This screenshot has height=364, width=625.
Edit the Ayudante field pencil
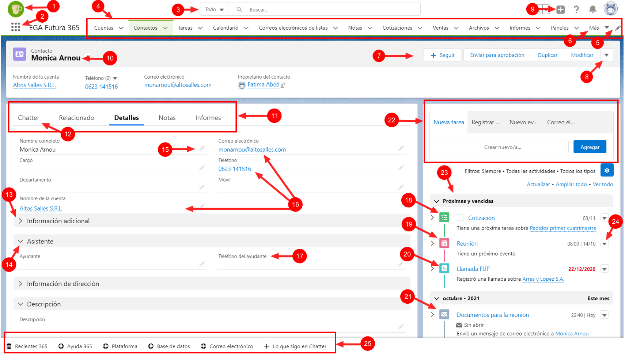[x=202, y=264]
